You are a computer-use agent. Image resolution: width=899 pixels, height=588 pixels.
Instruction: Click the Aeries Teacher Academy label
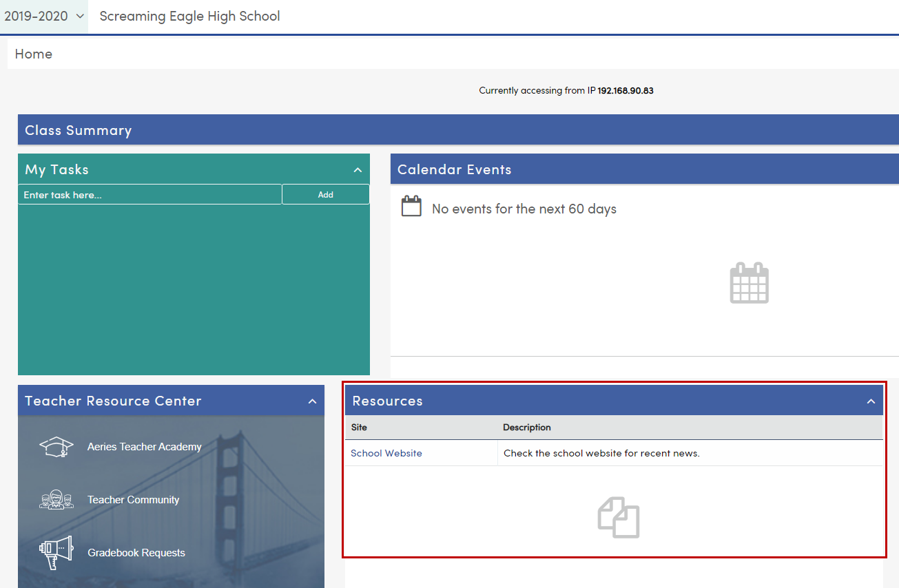click(x=144, y=446)
